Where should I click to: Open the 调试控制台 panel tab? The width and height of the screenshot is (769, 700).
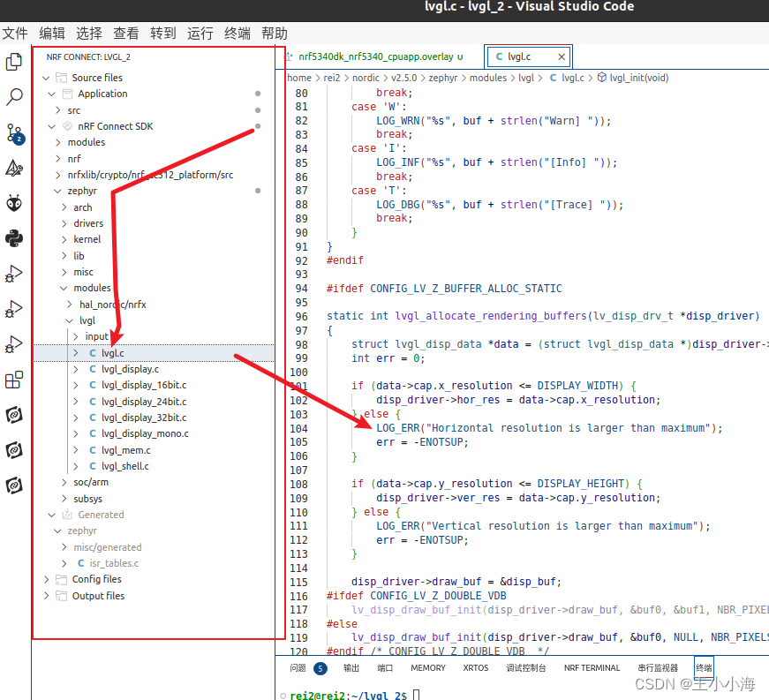tap(525, 668)
